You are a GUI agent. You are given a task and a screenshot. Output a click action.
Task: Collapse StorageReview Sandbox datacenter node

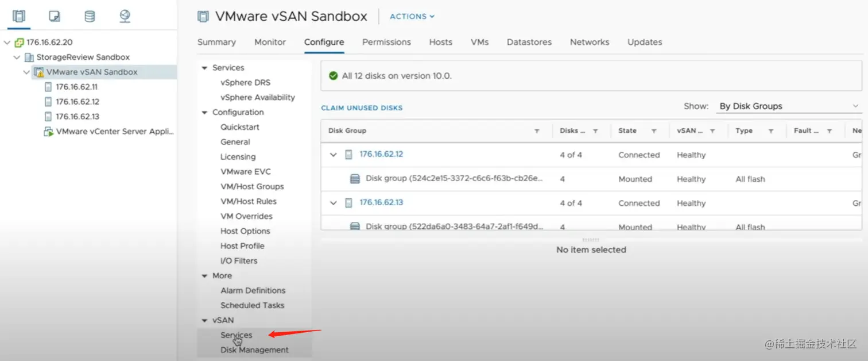[x=17, y=57]
